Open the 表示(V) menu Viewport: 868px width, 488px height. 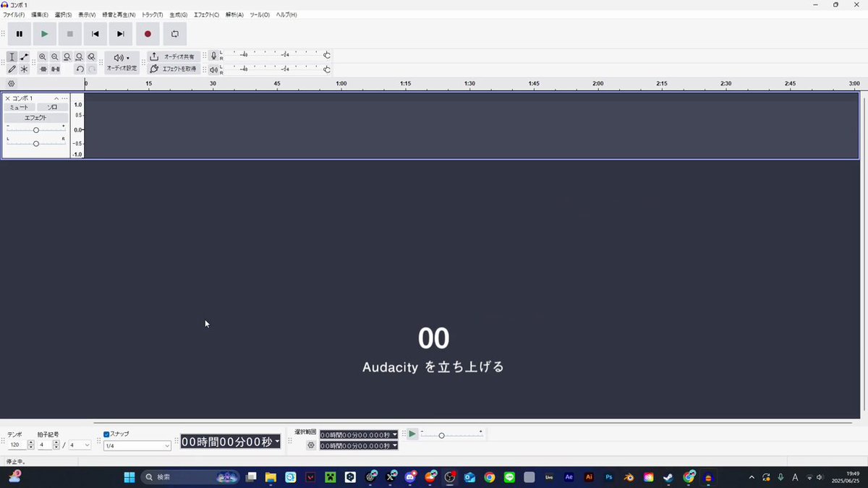coord(87,14)
